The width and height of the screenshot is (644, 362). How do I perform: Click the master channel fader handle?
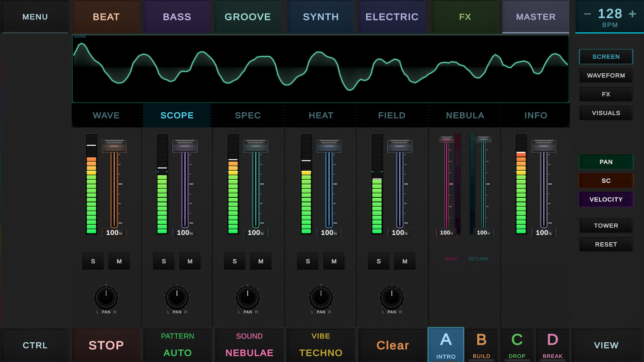coord(544,146)
